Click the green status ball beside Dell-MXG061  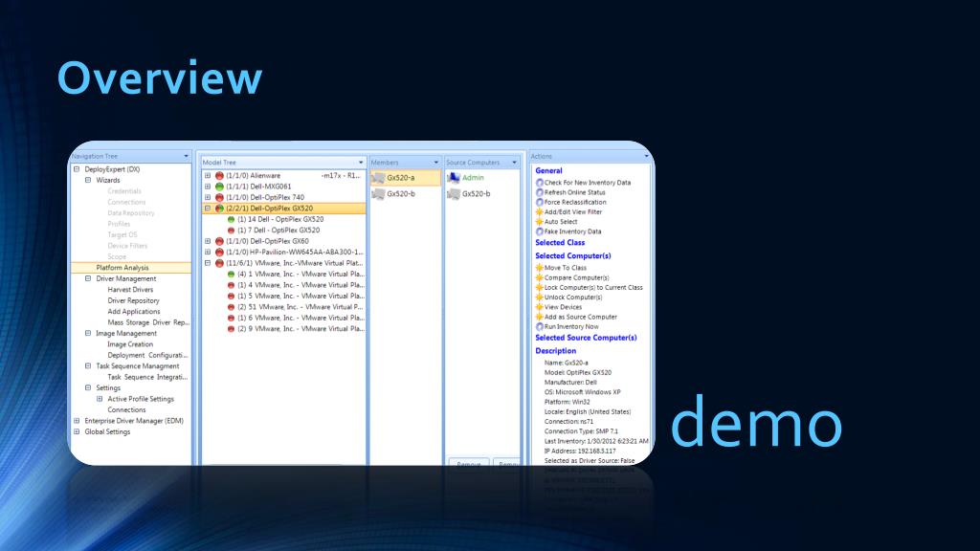219,187
